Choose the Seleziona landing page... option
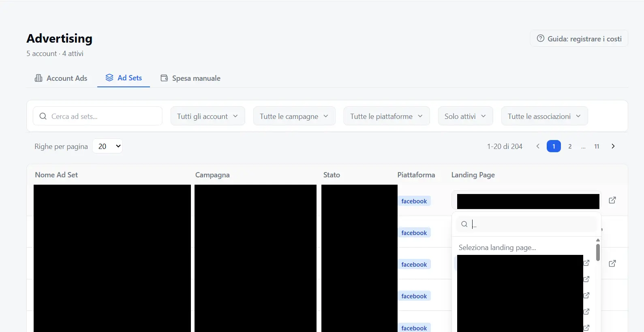The width and height of the screenshot is (644, 332). tap(497, 248)
